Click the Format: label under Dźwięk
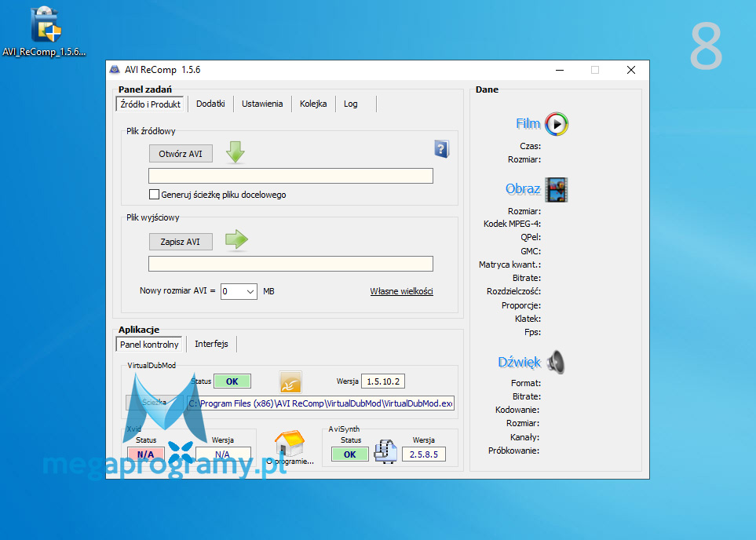 pos(526,383)
